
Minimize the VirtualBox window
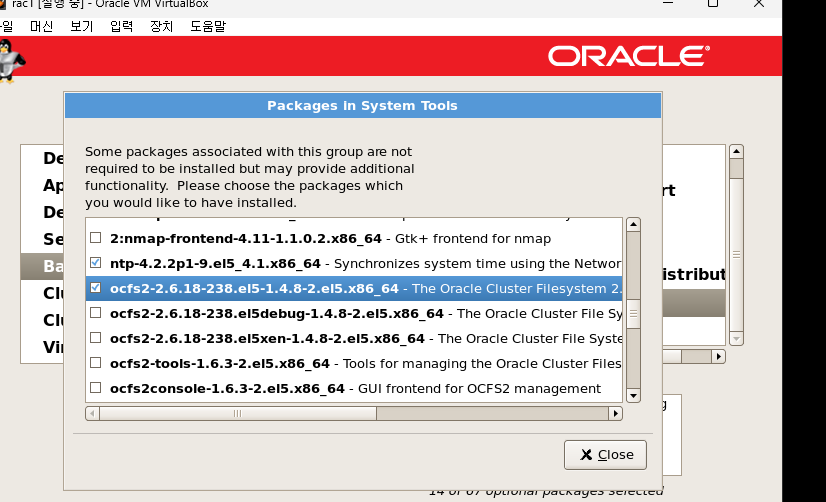click(668, 3)
